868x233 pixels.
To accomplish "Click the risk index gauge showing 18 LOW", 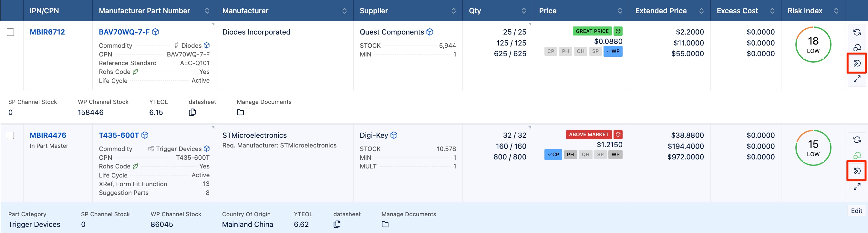I will [x=813, y=45].
